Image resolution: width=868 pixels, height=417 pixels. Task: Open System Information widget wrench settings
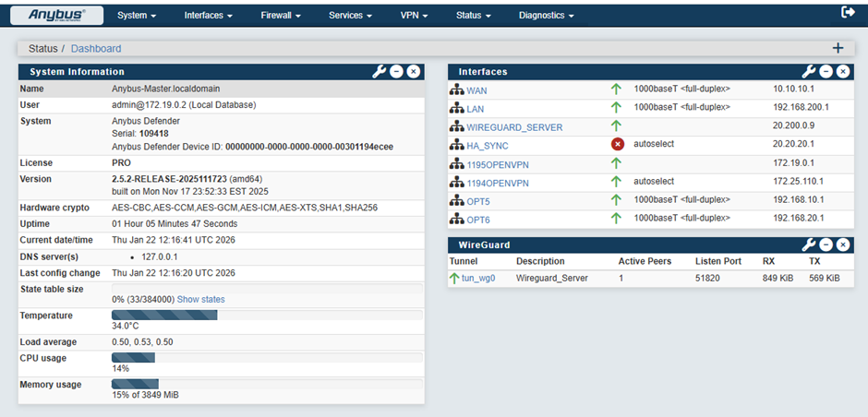[379, 71]
